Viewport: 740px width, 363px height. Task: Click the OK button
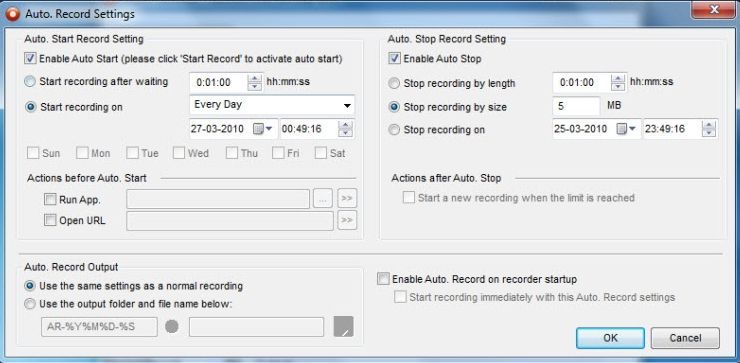pos(610,338)
